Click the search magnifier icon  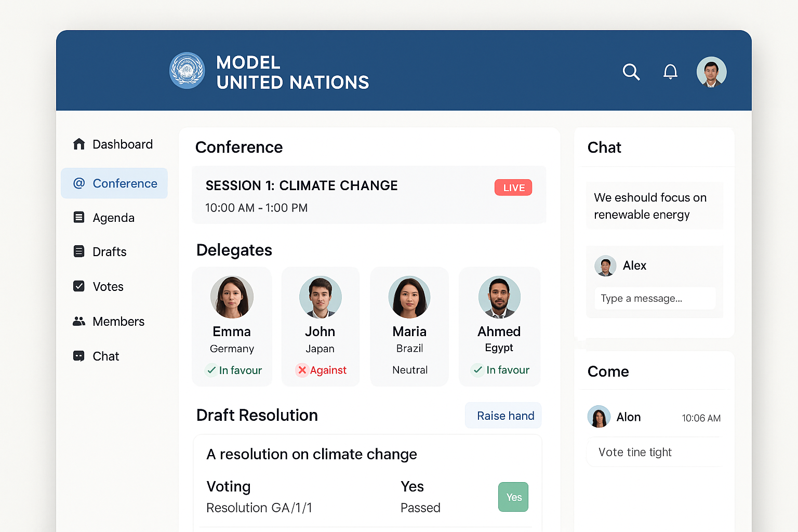pyautogui.click(x=631, y=72)
